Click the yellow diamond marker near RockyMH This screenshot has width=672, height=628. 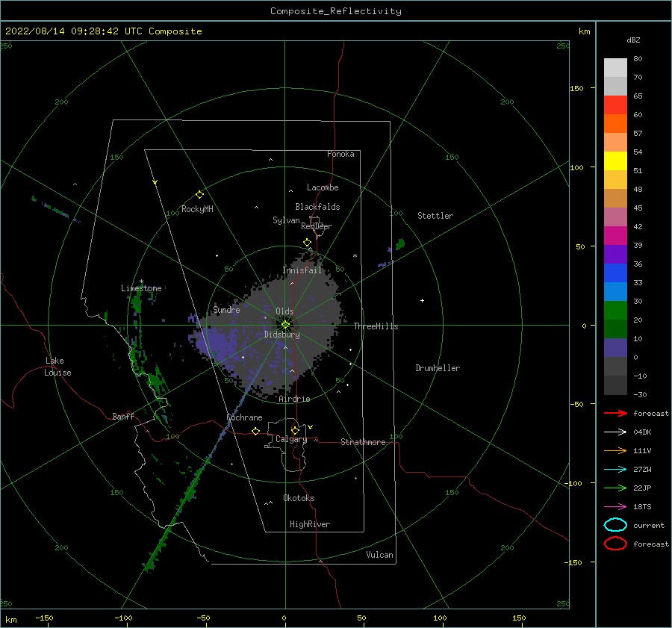(199, 195)
